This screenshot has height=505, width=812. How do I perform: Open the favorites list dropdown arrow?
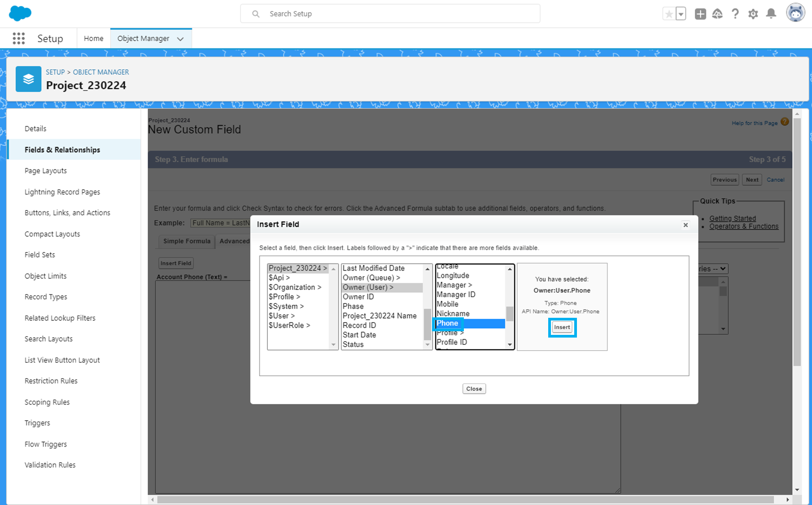coord(681,14)
